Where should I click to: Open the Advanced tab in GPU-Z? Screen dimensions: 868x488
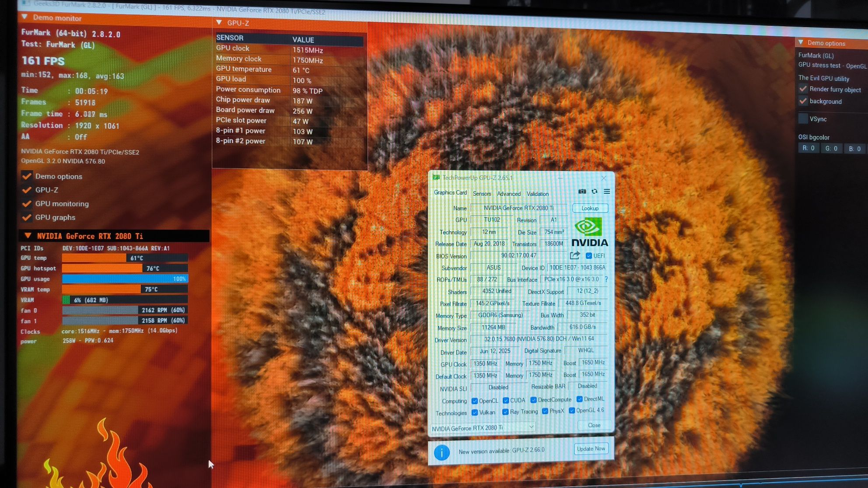(509, 194)
